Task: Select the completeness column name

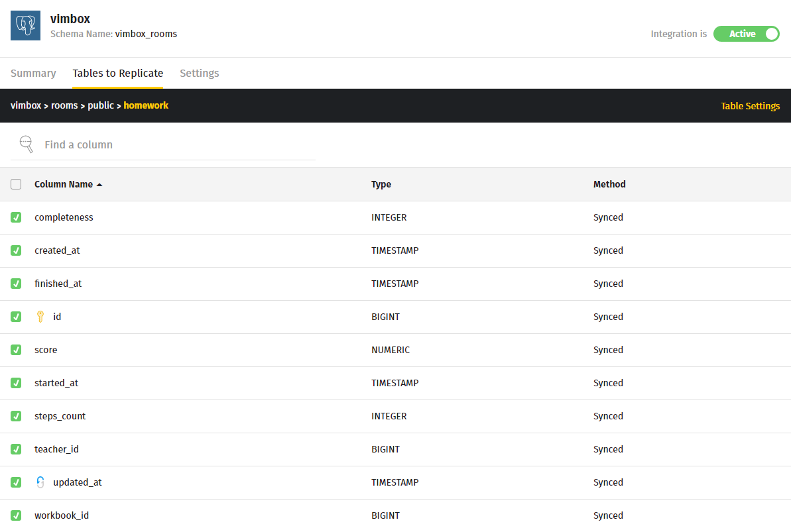Action: [64, 217]
